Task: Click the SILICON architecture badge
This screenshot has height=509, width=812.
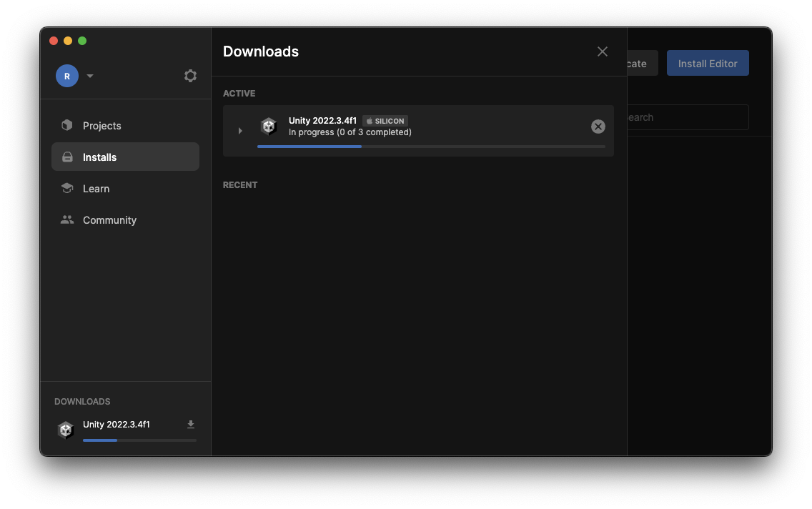Action: (385, 121)
